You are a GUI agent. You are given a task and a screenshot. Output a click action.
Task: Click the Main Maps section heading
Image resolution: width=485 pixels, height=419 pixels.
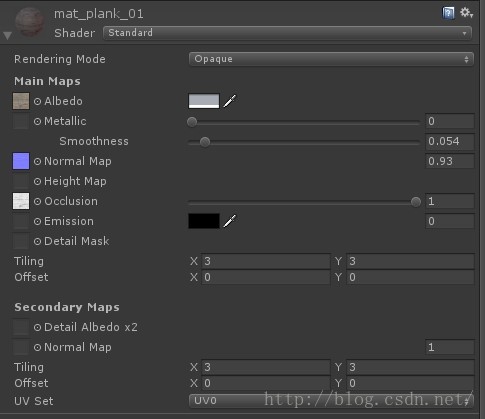pyautogui.click(x=47, y=81)
